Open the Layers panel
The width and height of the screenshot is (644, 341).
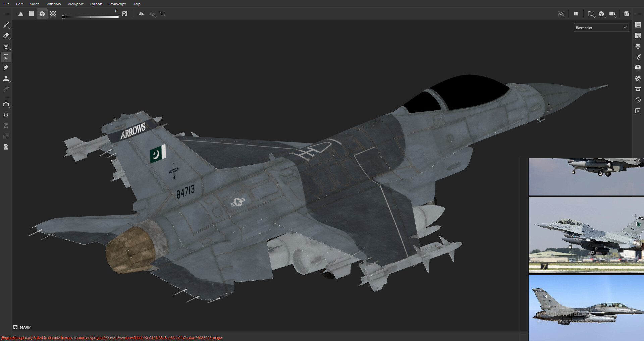(x=638, y=46)
